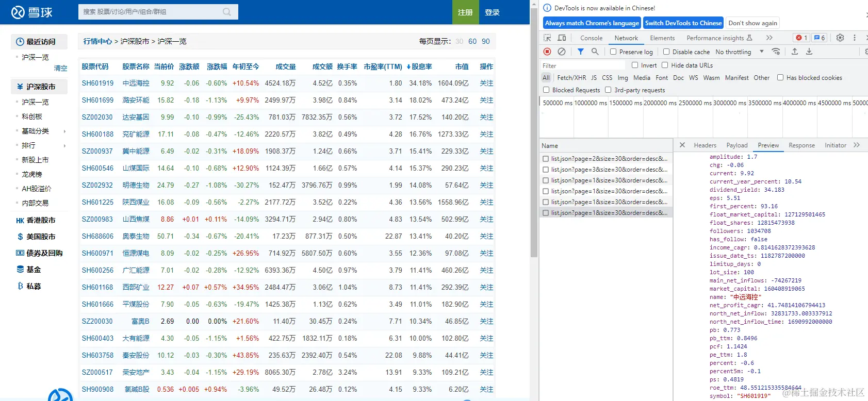Expand more request detail tabs chevron
Viewport: 868px width, 401px height.
857,145
